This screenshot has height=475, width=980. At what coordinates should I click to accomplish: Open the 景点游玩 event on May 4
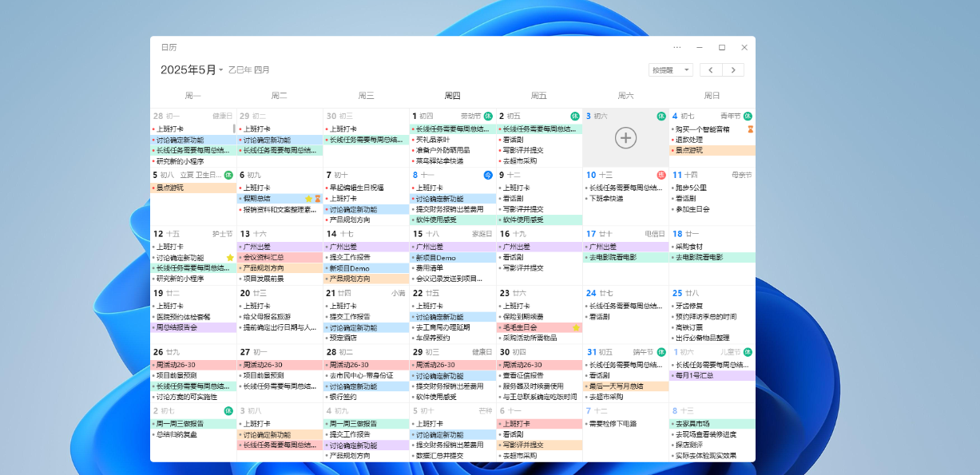[x=712, y=150]
